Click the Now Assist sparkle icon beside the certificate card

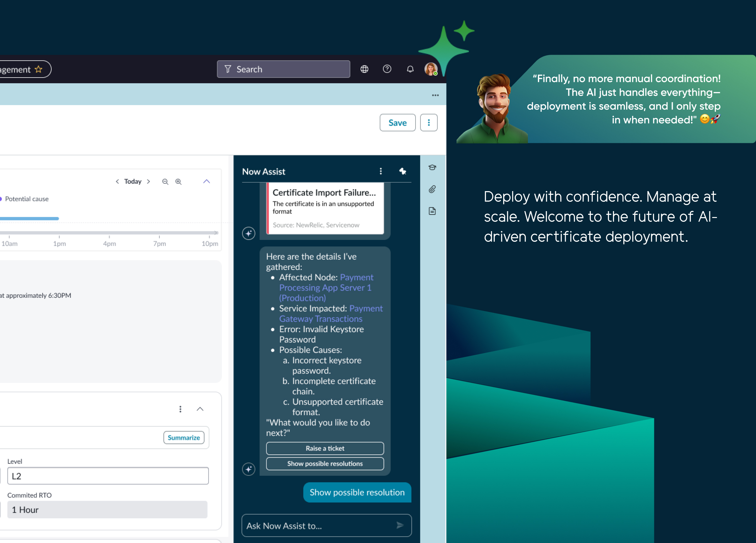point(249,233)
